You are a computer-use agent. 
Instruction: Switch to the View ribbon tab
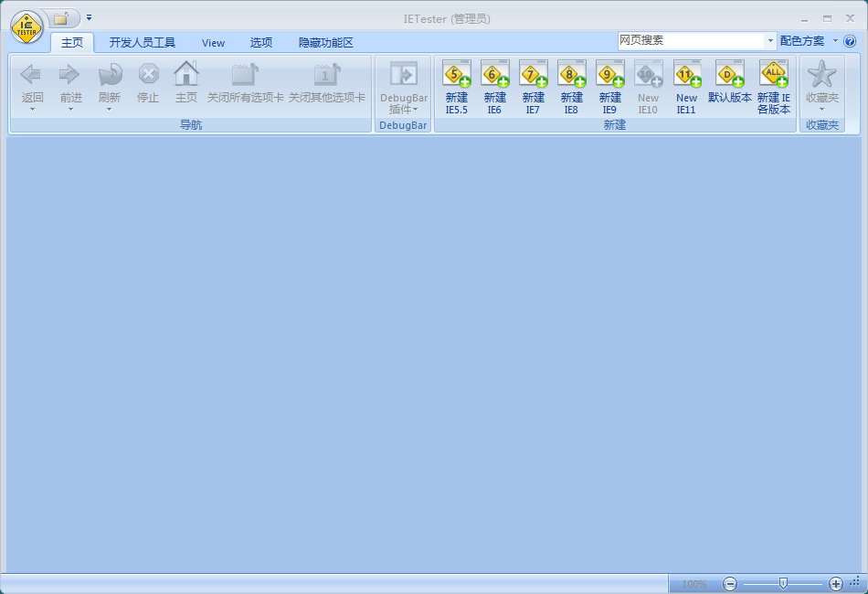tap(213, 42)
